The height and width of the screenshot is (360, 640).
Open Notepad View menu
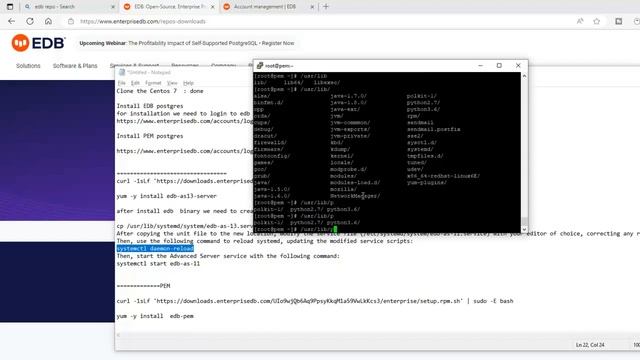172,83
